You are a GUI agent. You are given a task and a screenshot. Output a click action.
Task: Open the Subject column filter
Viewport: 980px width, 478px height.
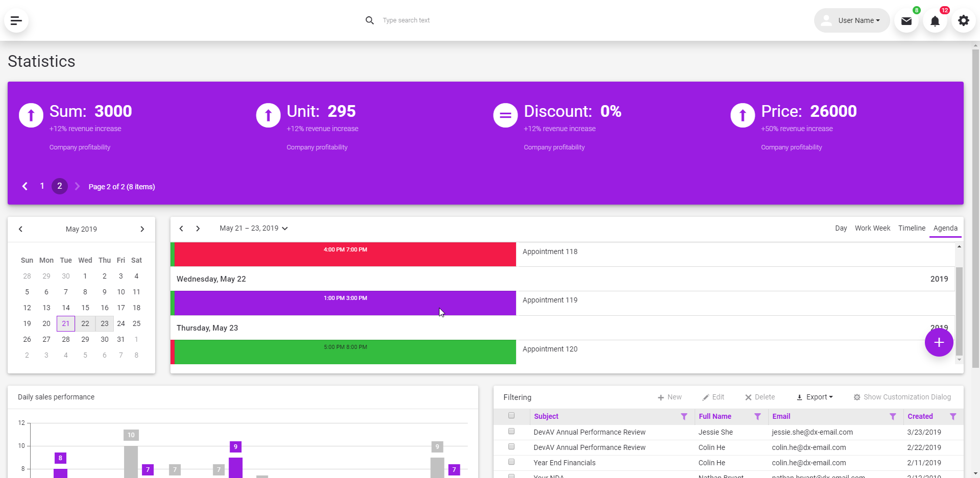pos(684,417)
